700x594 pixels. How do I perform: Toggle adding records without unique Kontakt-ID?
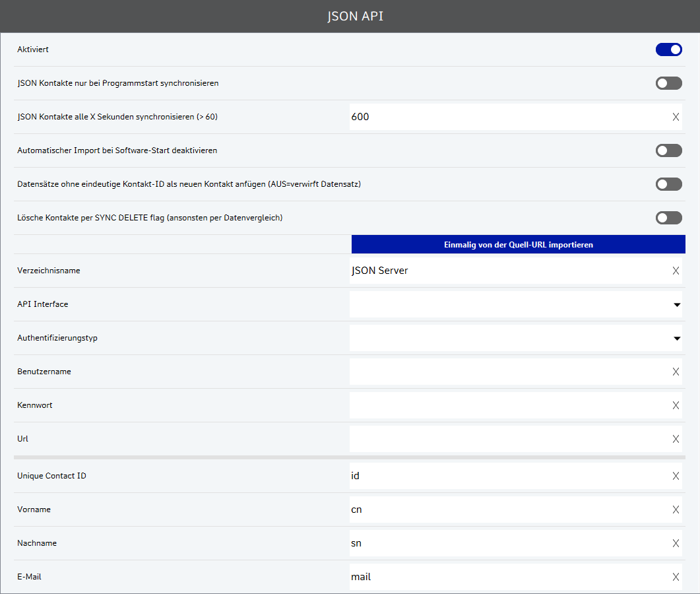click(668, 184)
